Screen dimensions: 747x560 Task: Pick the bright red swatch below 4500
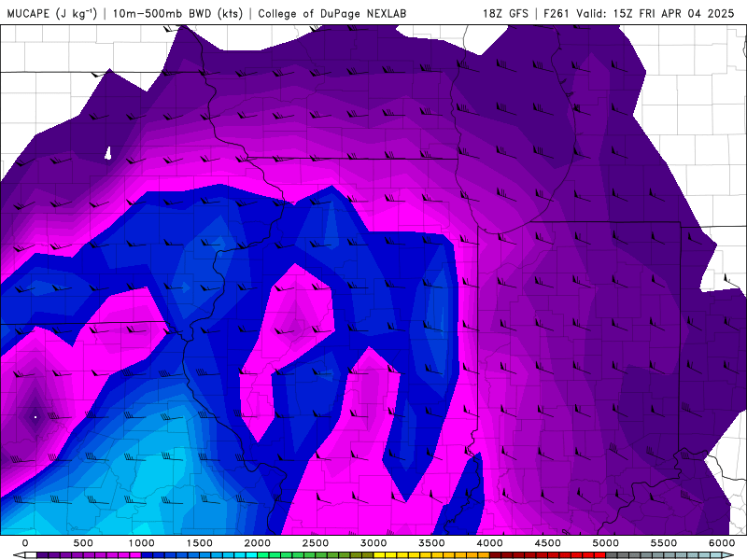click(554, 555)
